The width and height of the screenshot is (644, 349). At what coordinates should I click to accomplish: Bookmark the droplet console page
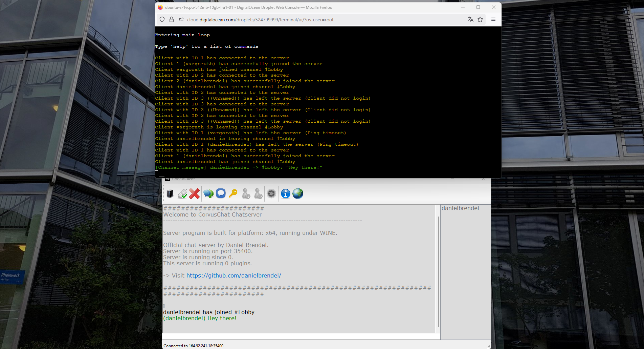(480, 20)
